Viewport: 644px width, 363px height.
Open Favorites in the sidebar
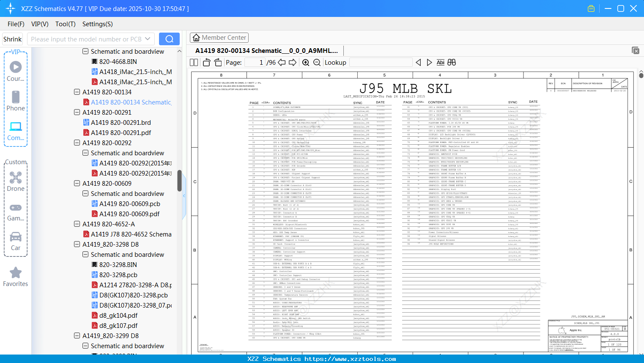(x=16, y=277)
